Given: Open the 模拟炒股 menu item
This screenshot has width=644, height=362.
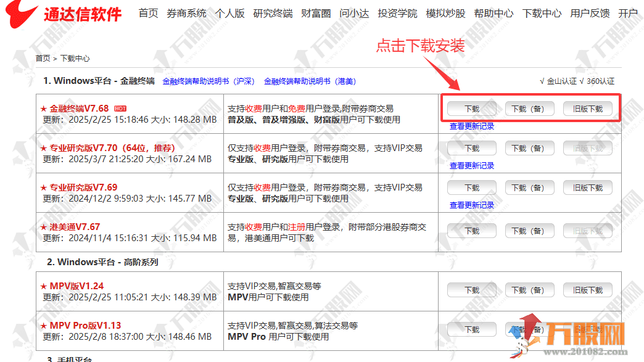Looking at the screenshot, I should (x=445, y=14).
